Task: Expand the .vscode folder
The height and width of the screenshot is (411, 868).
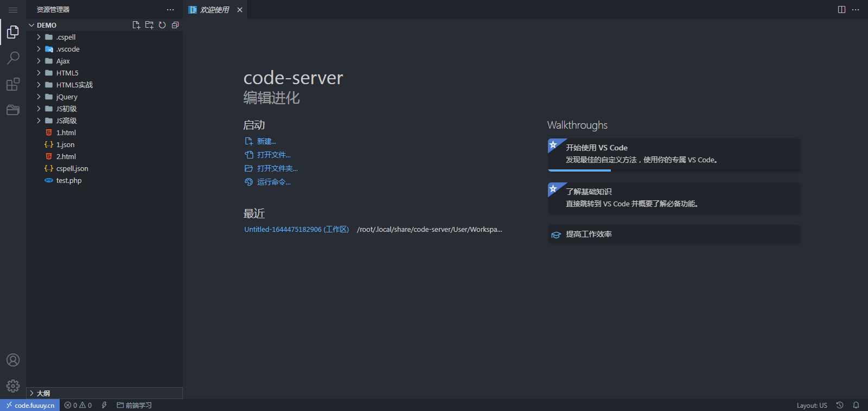Action: coord(104,49)
